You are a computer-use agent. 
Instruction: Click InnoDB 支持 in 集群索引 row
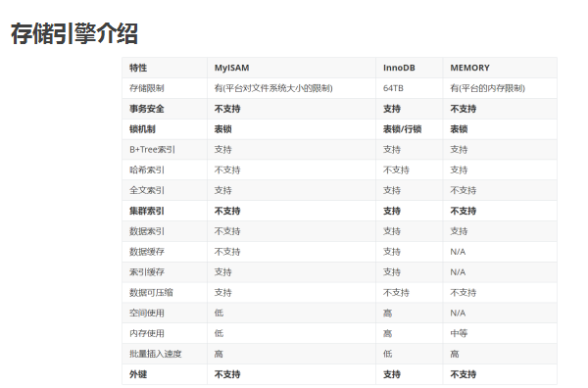click(x=392, y=211)
